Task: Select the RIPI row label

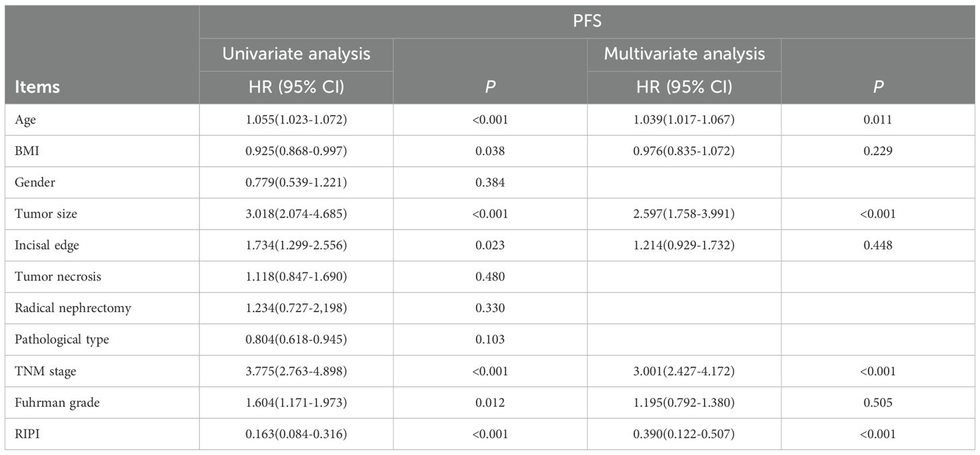Action: 26,434
